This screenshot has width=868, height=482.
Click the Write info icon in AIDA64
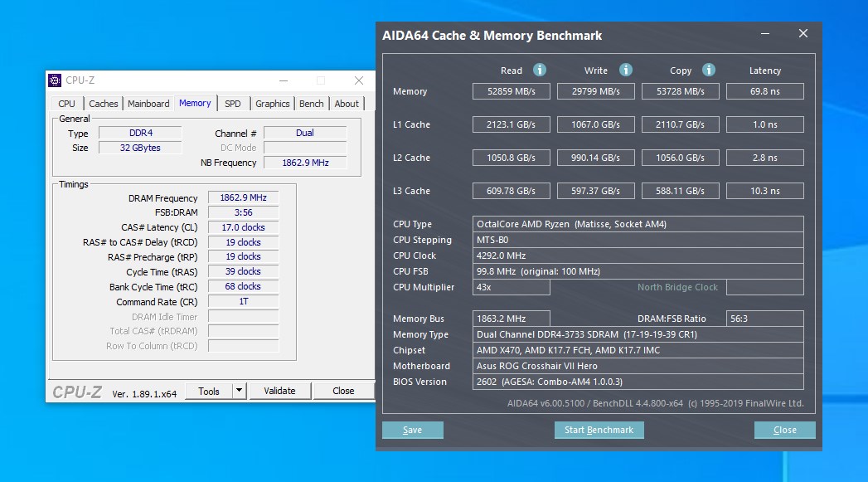point(626,70)
